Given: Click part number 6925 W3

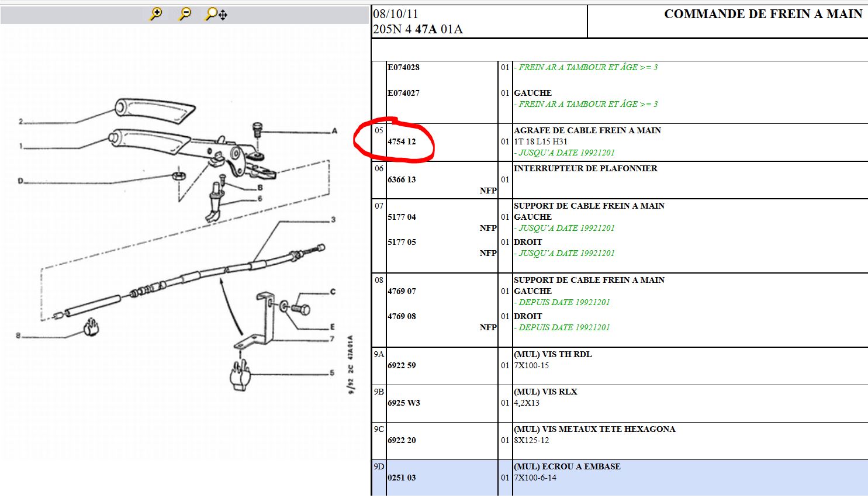Looking at the screenshot, I should tap(403, 403).
